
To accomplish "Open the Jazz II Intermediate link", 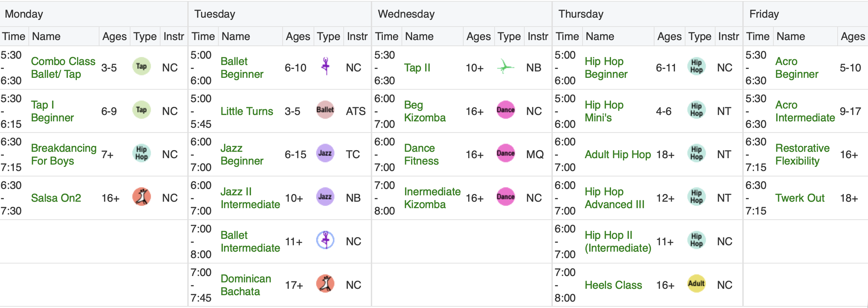I will [x=250, y=198].
